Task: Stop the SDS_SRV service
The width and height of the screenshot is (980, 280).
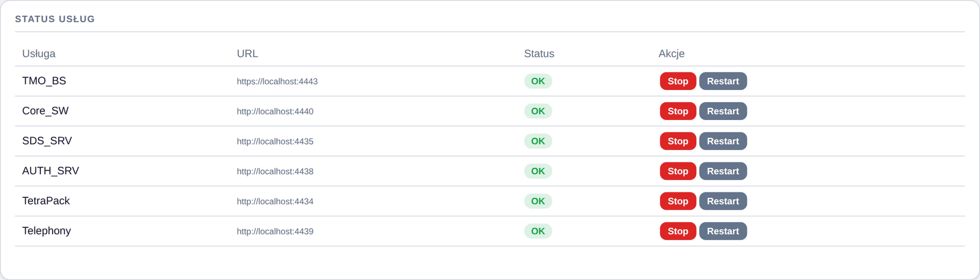Action: [x=678, y=141]
